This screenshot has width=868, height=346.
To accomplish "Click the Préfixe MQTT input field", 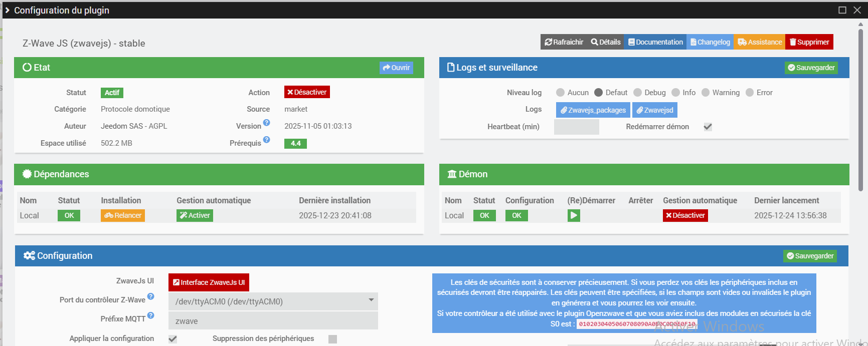I will coord(273,321).
